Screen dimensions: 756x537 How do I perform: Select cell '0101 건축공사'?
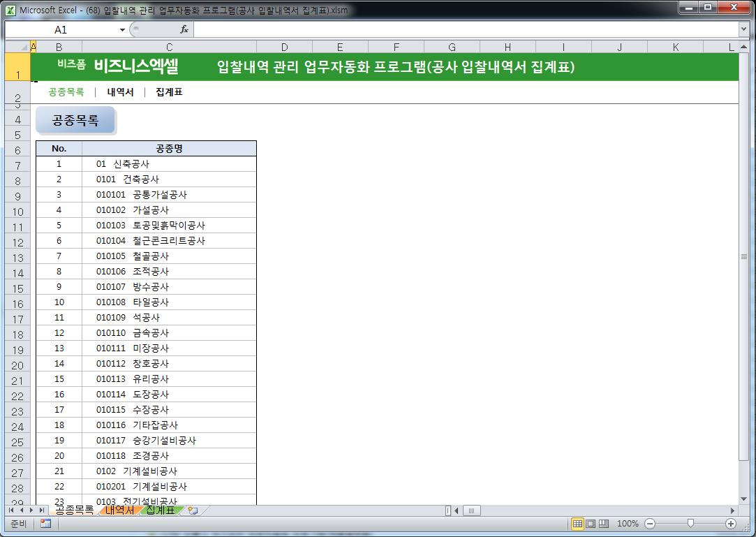[169, 179]
